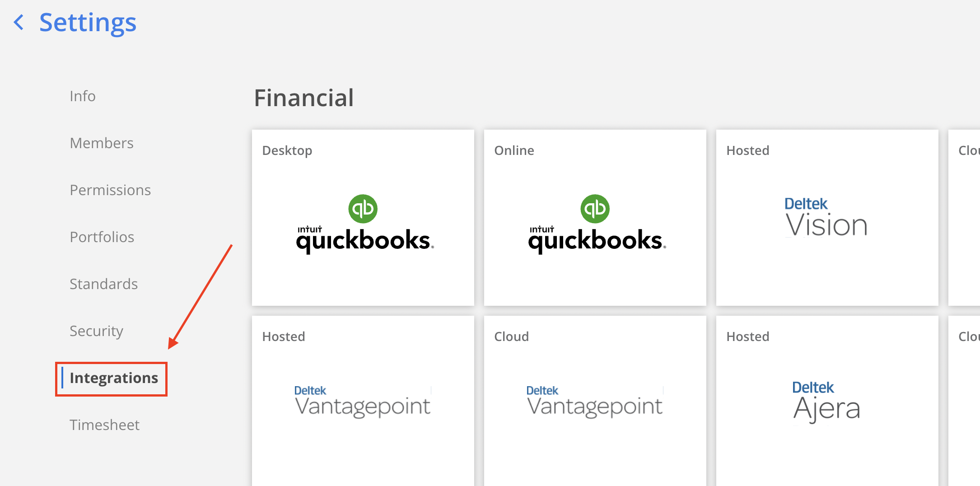Select the Cloud Deltek Vantagepoint card

click(x=595, y=401)
